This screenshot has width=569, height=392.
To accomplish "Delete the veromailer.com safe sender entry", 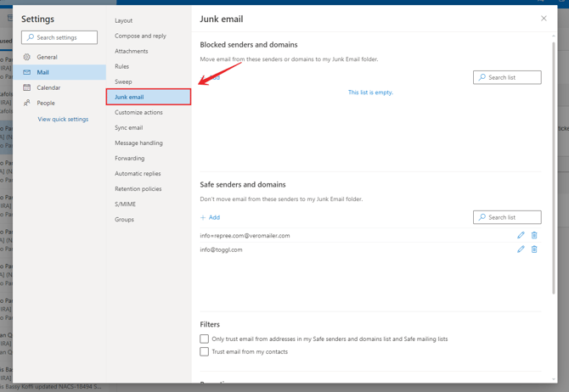I will [x=534, y=235].
